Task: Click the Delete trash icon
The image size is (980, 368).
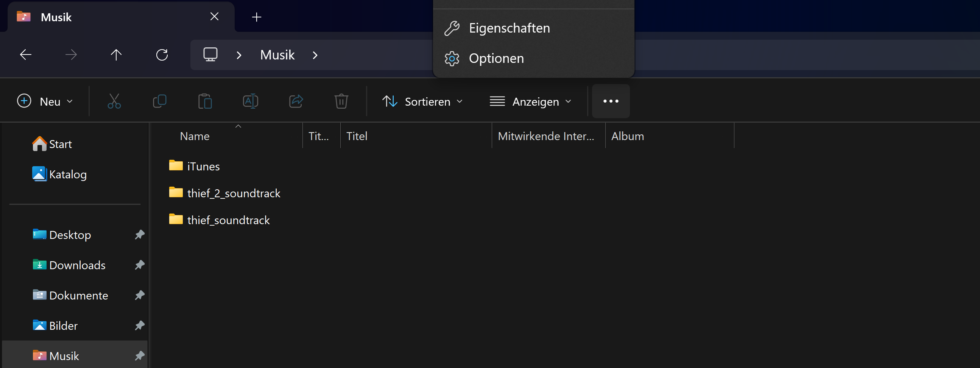Action: [x=341, y=101]
